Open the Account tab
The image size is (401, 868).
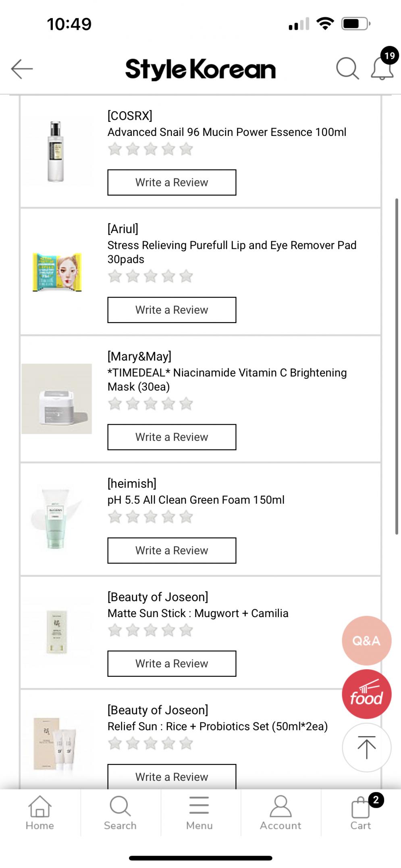(280, 813)
